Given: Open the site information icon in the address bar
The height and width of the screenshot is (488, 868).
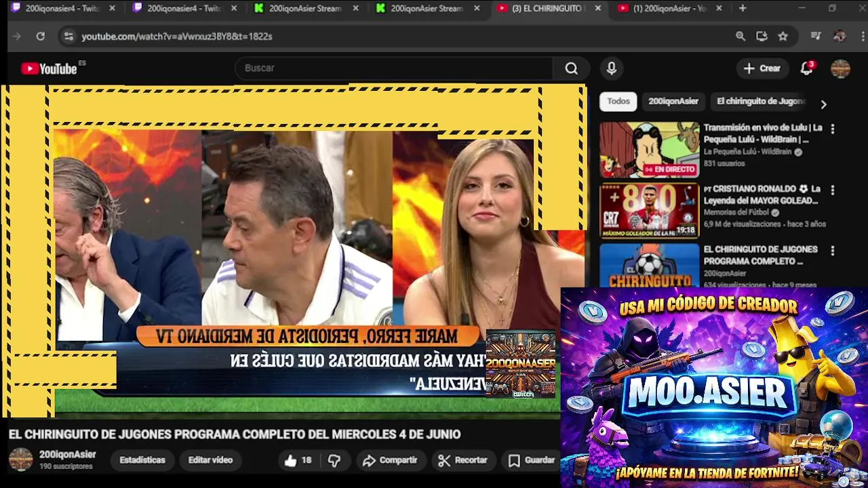Looking at the screenshot, I should [68, 37].
